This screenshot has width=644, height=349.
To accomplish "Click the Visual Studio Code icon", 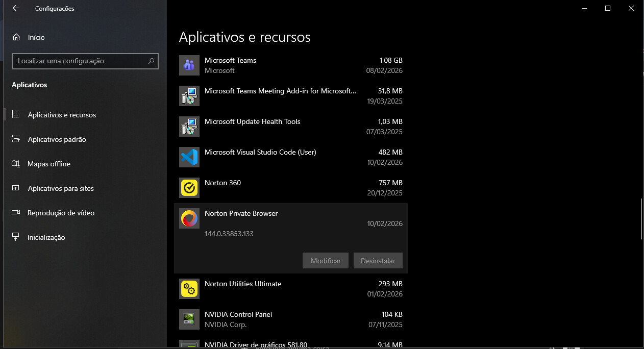I will click(189, 157).
